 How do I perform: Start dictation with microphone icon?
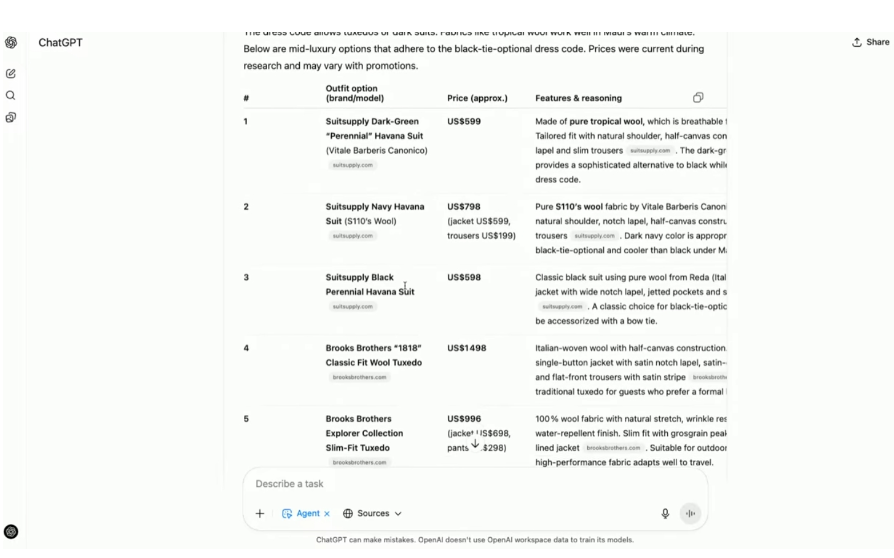[665, 513]
